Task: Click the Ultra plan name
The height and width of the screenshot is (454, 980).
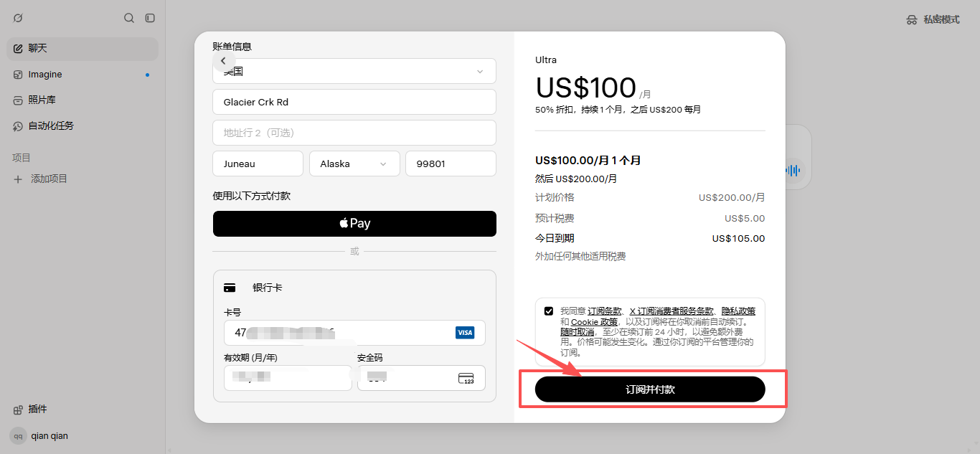Action: pyautogui.click(x=546, y=60)
